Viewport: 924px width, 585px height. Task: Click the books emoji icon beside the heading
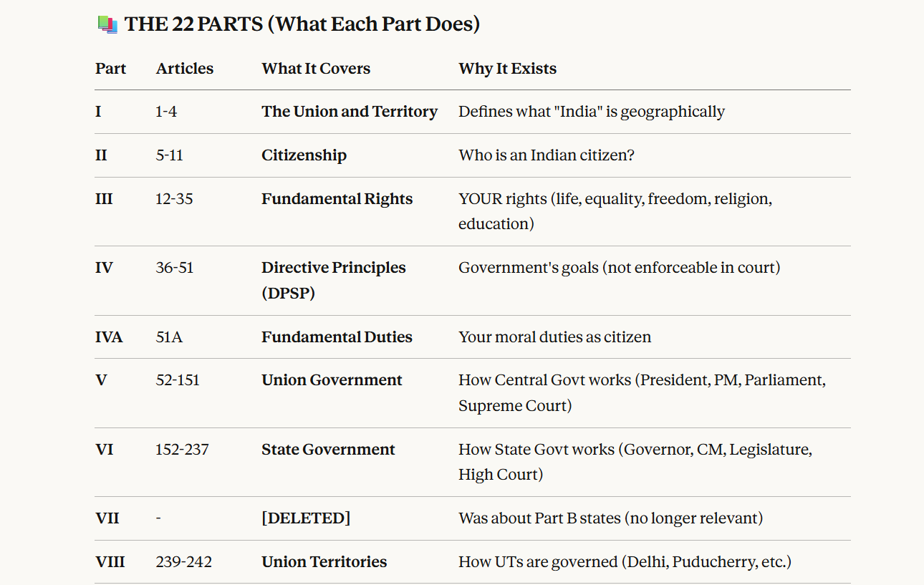point(107,25)
